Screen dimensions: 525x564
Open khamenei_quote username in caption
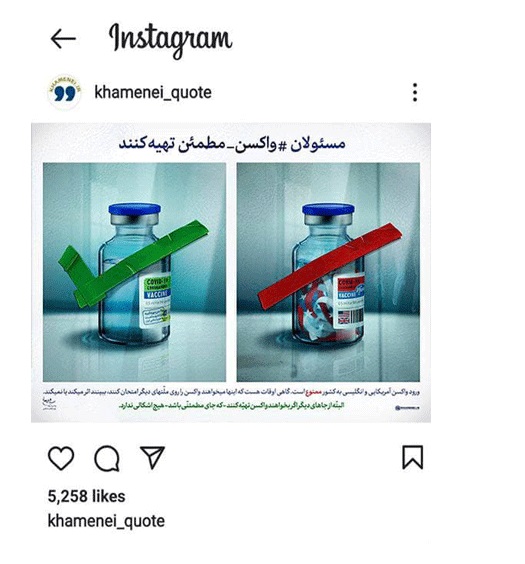click(x=106, y=521)
